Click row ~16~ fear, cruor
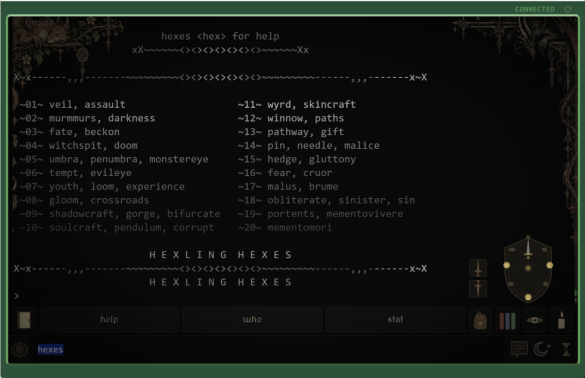 [285, 173]
